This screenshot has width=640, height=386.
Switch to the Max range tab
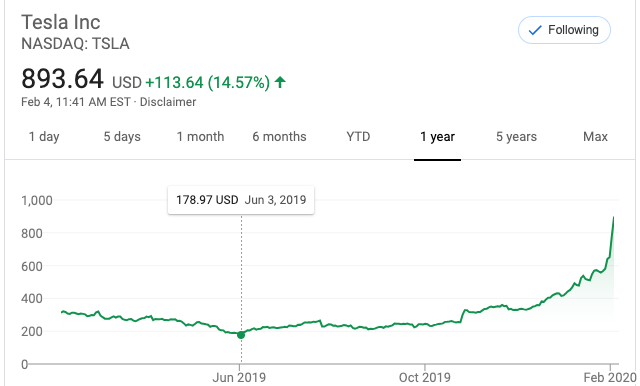(595, 137)
